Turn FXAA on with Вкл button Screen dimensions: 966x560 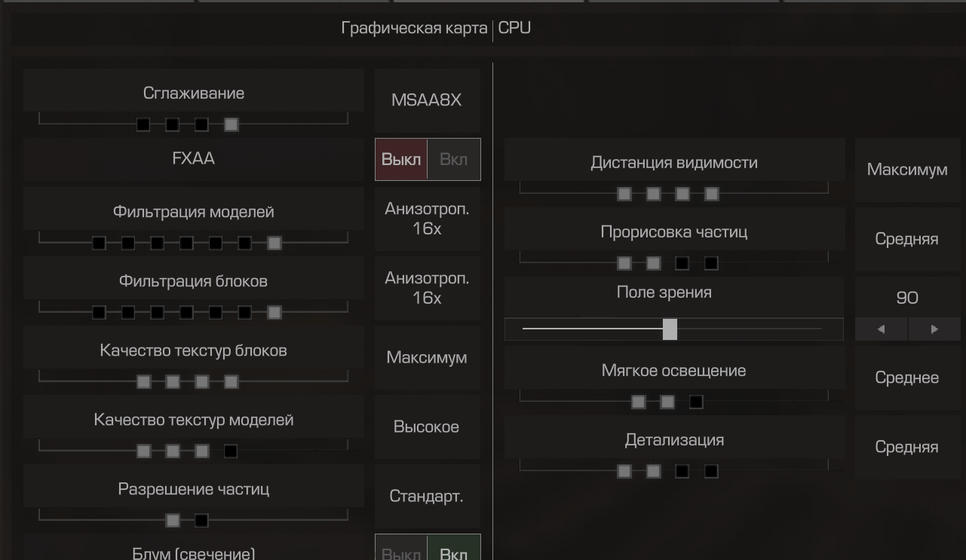pos(453,160)
